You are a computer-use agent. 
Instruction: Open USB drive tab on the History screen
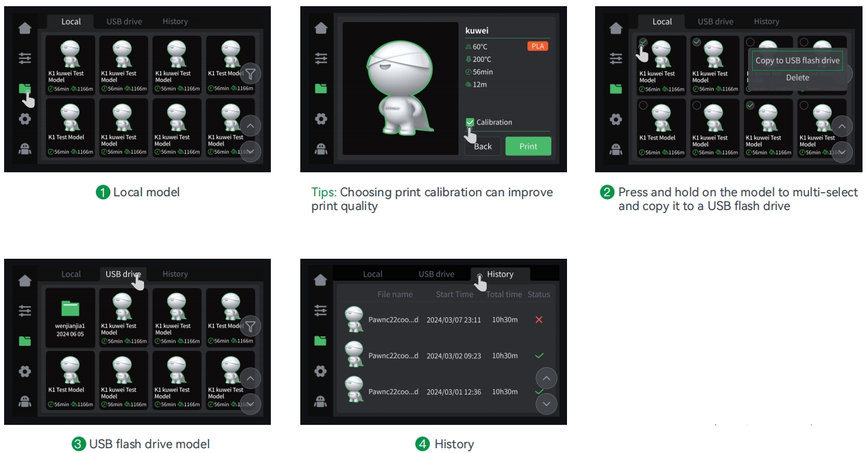click(436, 274)
